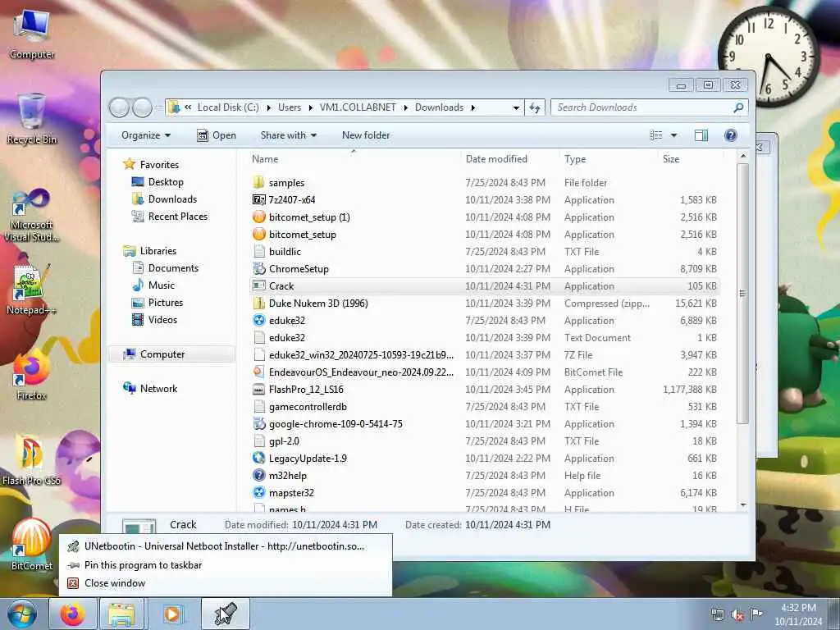Click the arrow after VM1.COLLABNET in path
840x630 pixels.
point(405,107)
